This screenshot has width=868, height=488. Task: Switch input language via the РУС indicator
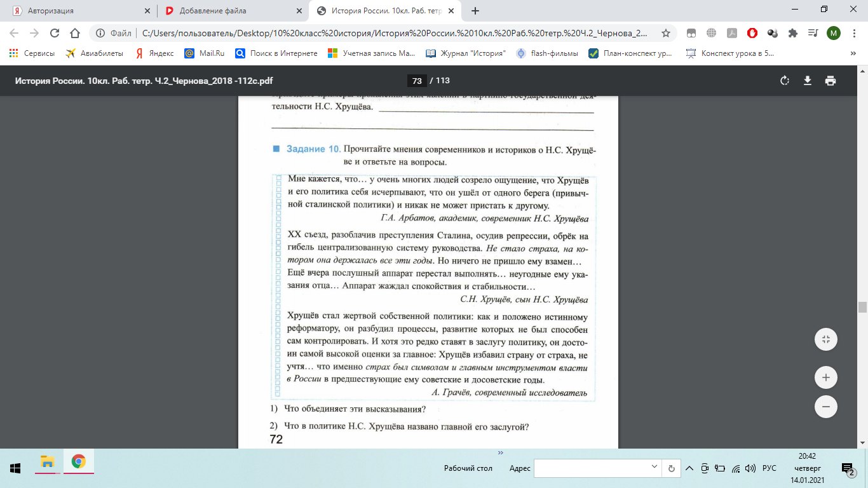[x=769, y=468]
